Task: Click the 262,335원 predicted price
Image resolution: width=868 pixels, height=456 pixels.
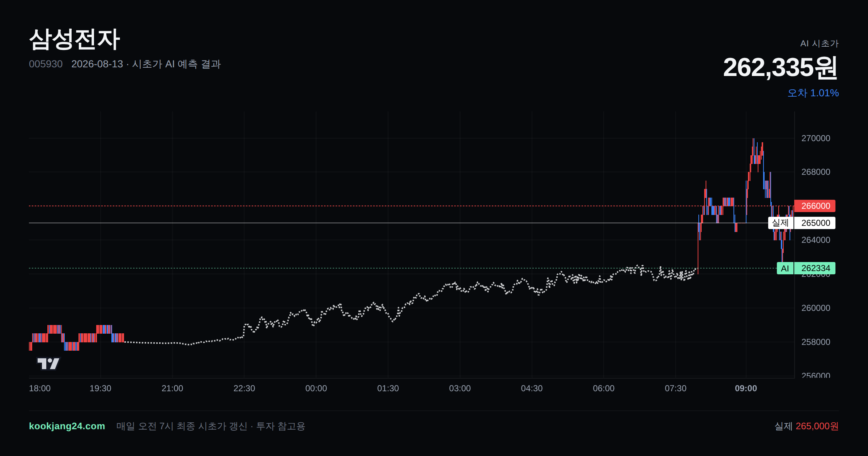Action: tap(780, 68)
